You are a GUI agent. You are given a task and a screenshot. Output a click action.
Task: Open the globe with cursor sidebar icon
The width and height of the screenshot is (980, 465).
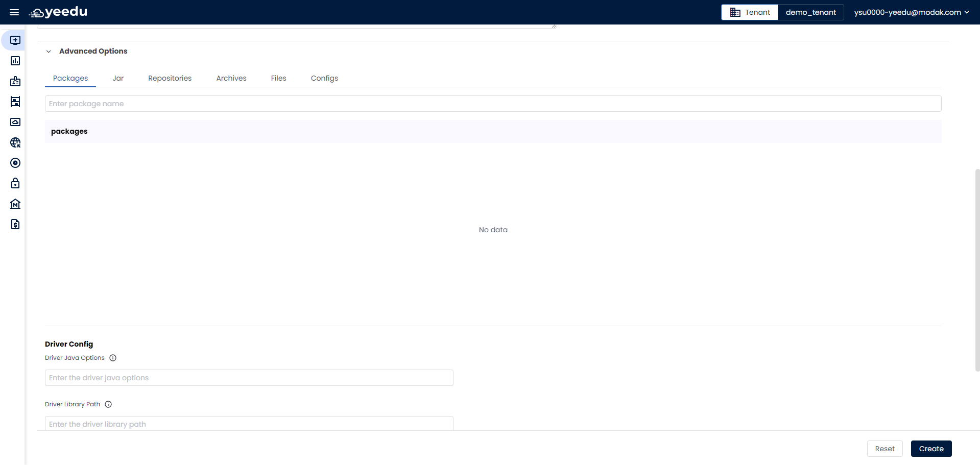click(x=15, y=142)
